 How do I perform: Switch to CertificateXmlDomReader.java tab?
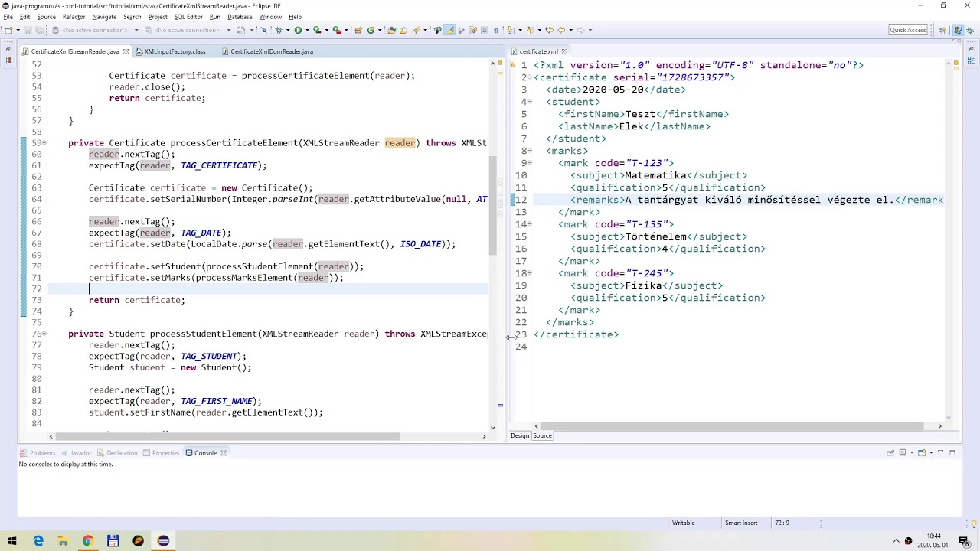point(266,51)
